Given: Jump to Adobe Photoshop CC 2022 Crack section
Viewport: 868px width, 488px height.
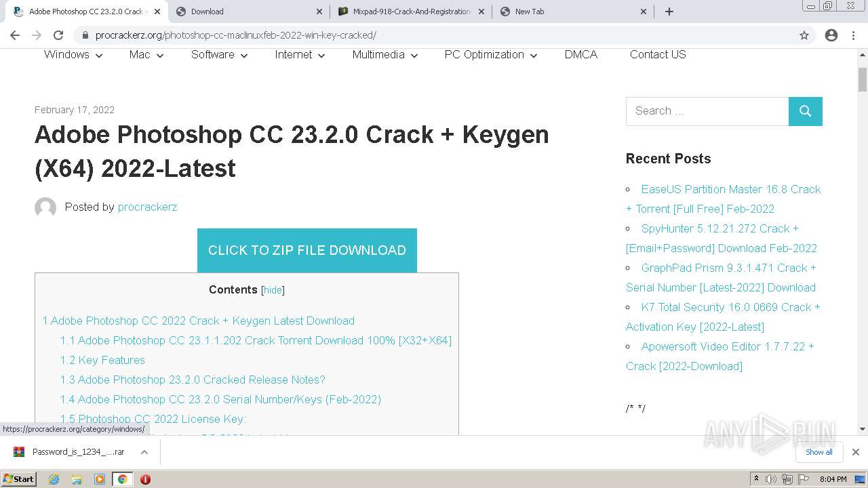Looking at the screenshot, I should [198, 321].
